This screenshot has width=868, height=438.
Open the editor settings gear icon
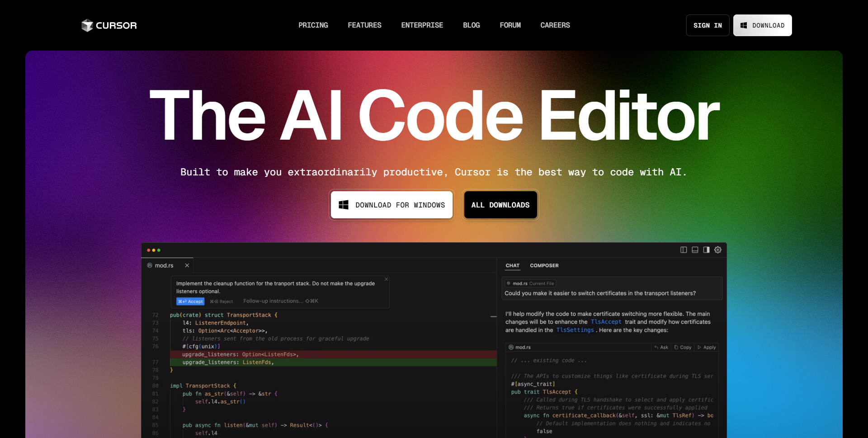point(718,250)
